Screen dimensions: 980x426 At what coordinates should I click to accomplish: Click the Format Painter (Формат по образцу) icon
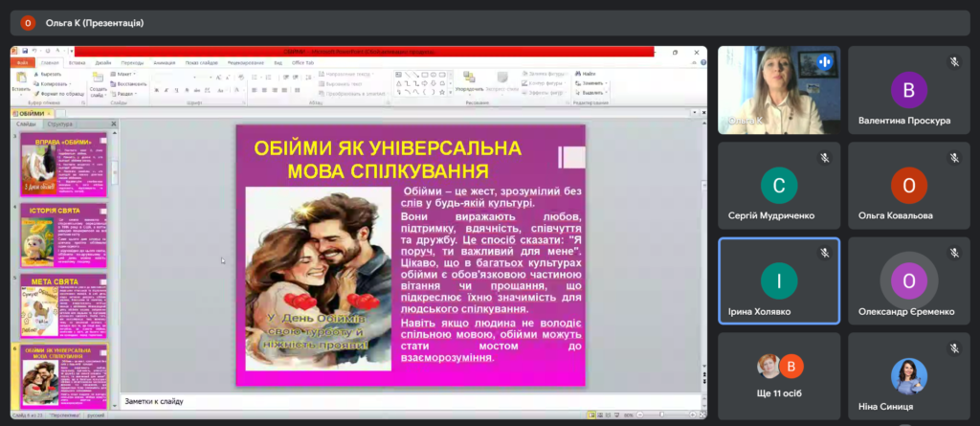coord(37,95)
